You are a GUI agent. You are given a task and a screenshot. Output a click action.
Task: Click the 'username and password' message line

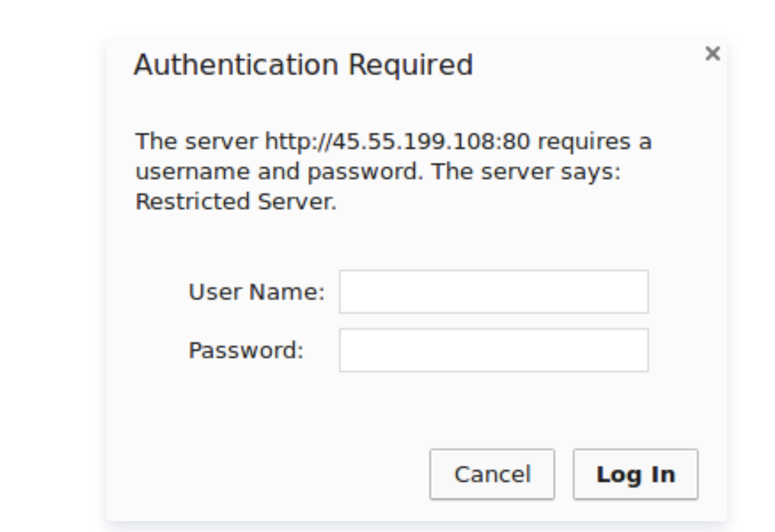tap(279, 172)
